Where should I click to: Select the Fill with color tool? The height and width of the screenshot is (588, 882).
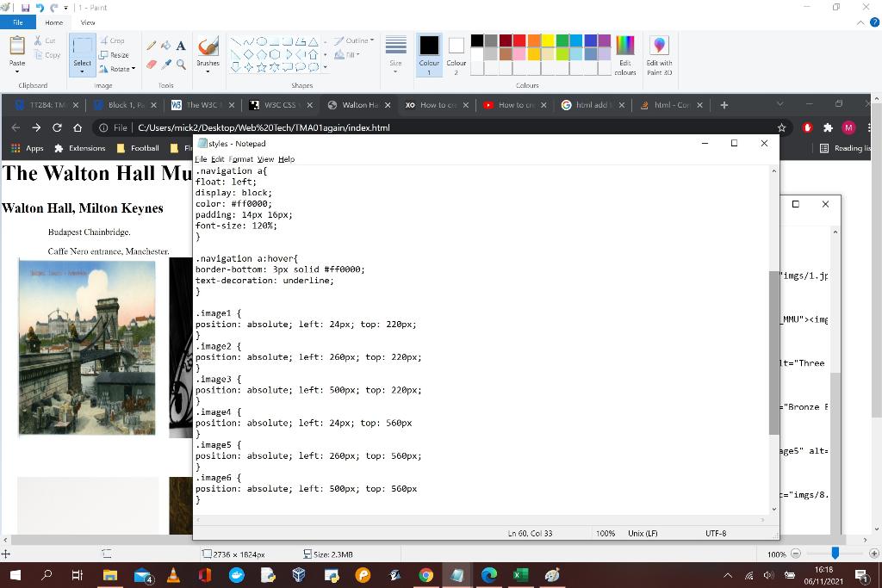point(166,45)
